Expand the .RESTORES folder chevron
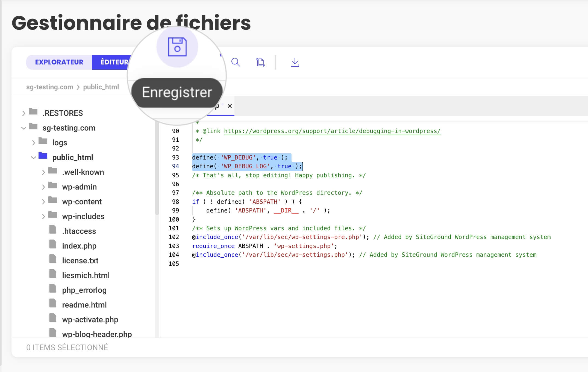 pyautogui.click(x=24, y=113)
